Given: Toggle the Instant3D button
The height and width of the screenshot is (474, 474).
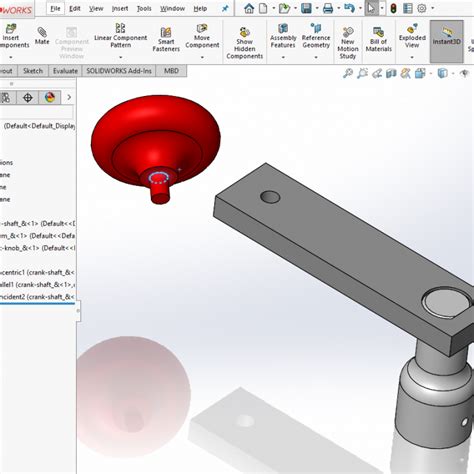Looking at the screenshot, I should 446,41.
